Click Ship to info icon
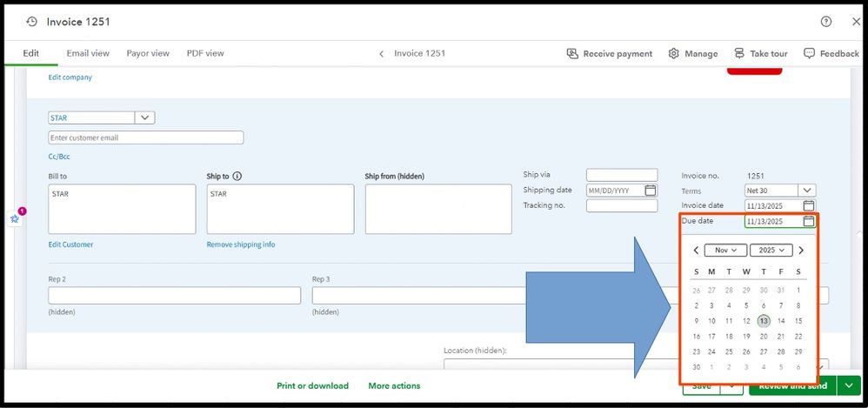Image resolution: width=868 pixels, height=408 pixels. pos(237,176)
